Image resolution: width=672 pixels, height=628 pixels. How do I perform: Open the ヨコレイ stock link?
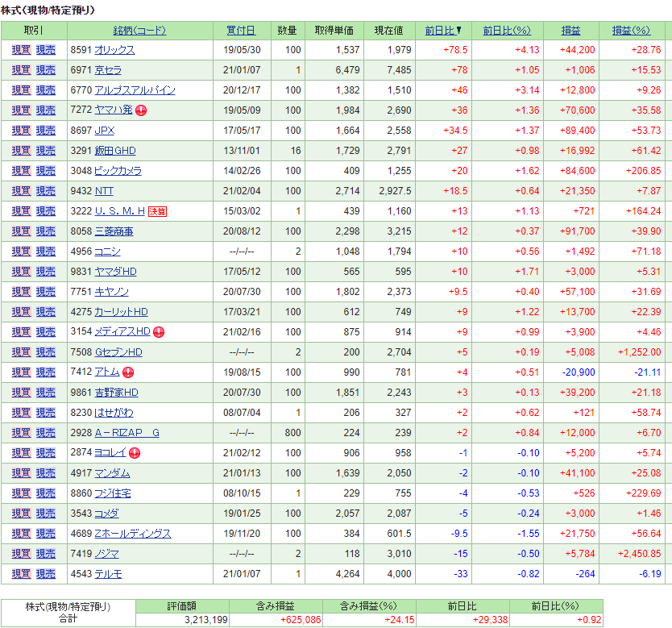(110, 452)
